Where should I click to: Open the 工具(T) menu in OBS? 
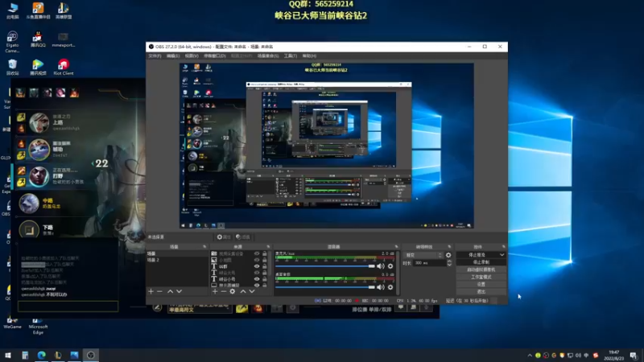click(x=291, y=56)
